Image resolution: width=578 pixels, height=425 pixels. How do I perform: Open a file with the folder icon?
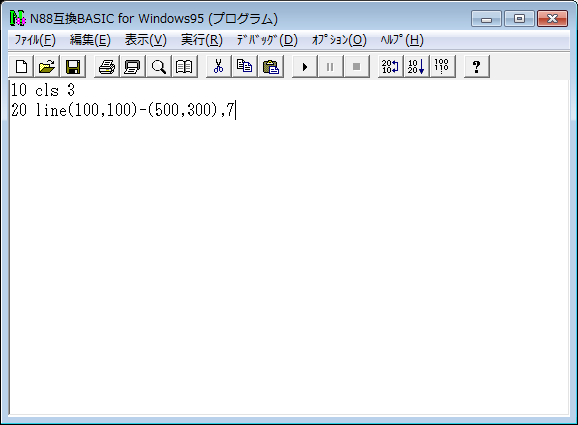47,67
